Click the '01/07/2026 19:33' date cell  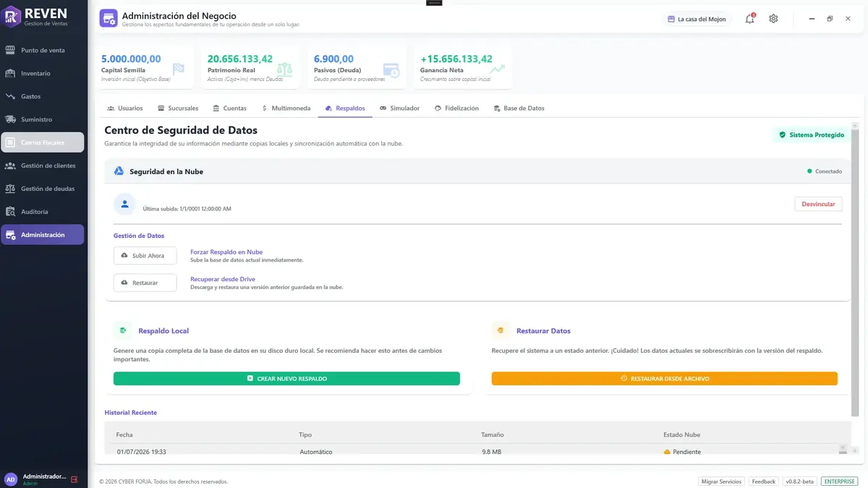coord(142,452)
